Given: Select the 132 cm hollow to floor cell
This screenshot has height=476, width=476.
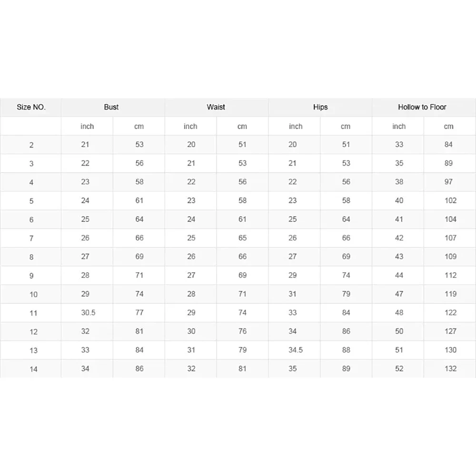Looking at the screenshot, I should coord(450,368).
